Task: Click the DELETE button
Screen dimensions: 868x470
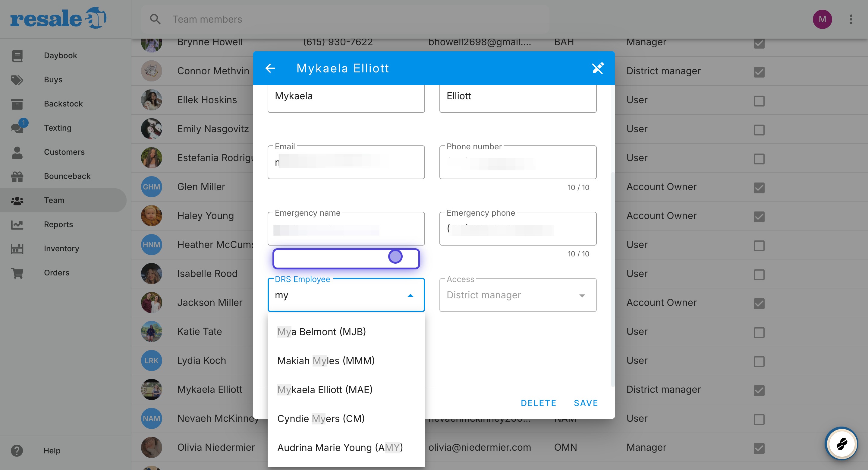Action: coord(538,403)
